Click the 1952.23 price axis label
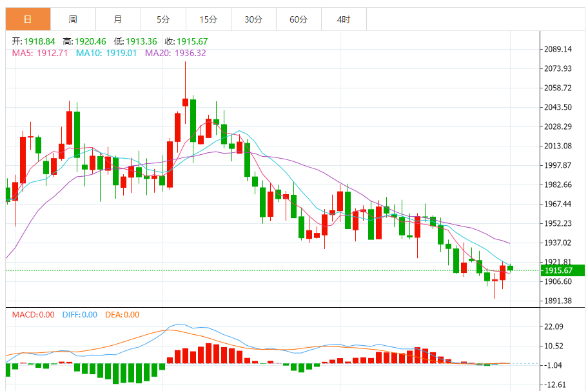This screenshot has height=391, width=588. pos(558,223)
